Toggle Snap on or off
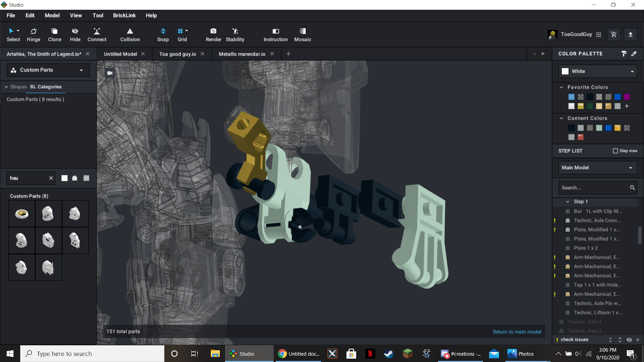This screenshot has width=644, height=362. click(163, 35)
